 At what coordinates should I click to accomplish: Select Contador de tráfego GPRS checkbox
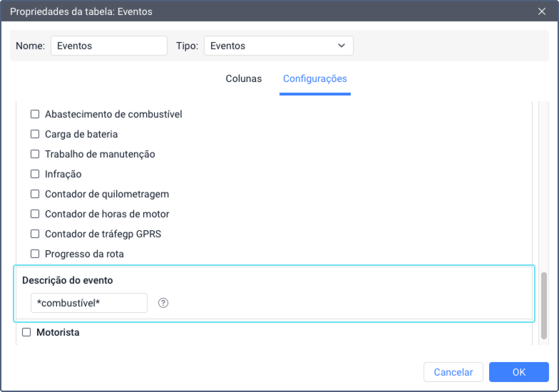[x=34, y=234]
